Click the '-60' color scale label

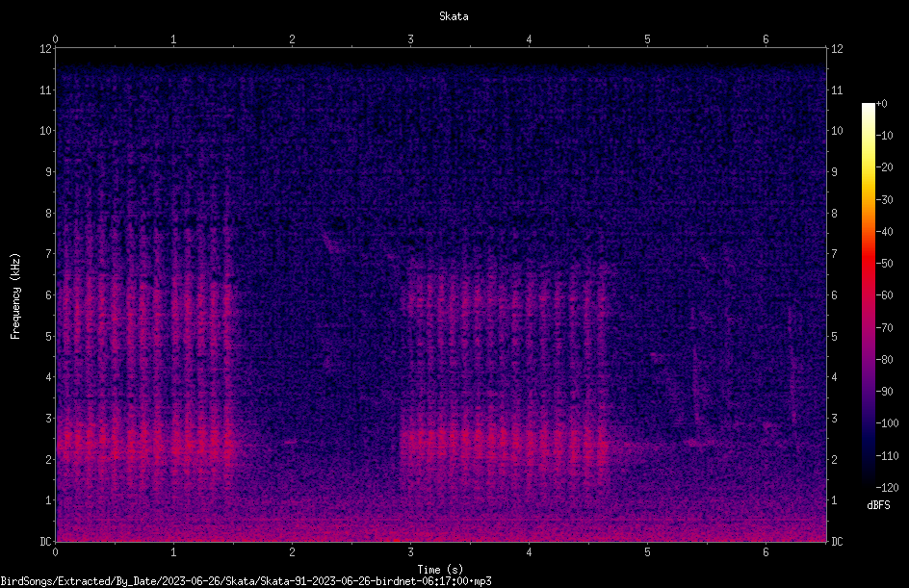884,295
